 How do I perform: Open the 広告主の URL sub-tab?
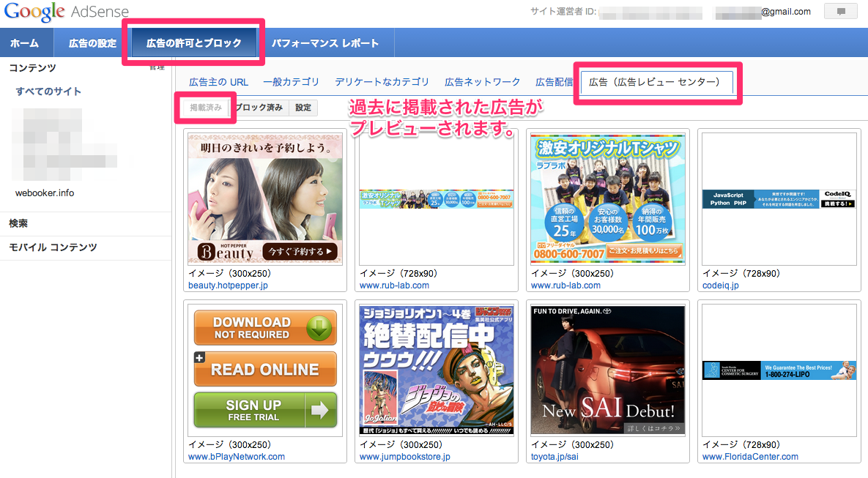point(219,82)
